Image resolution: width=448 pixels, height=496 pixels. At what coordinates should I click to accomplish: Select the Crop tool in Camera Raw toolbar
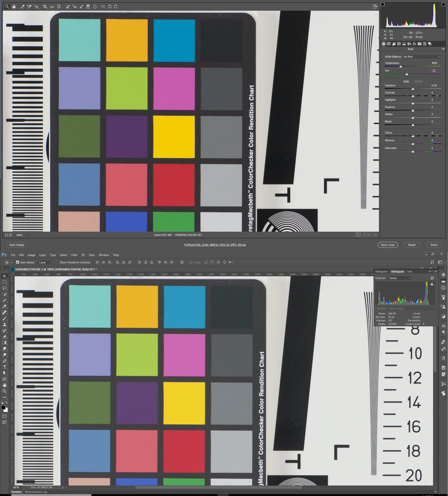tap(45, 7)
